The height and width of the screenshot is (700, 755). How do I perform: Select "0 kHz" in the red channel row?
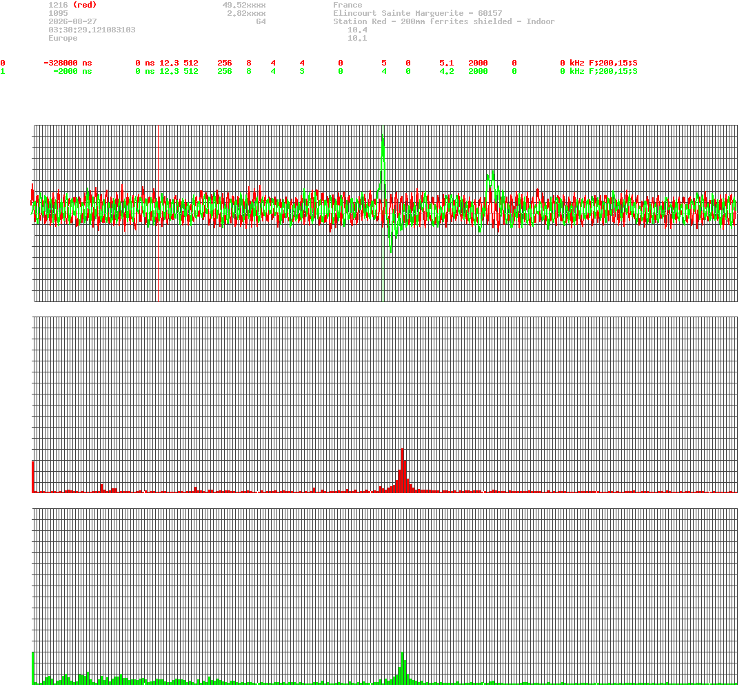click(x=572, y=63)
